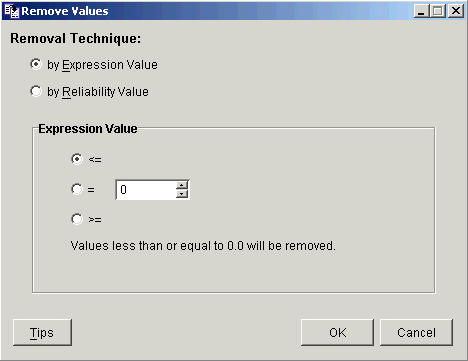Screen dimensions: 468x361
Task: Confirm removal with OK button
Action: tap(337, 332)
